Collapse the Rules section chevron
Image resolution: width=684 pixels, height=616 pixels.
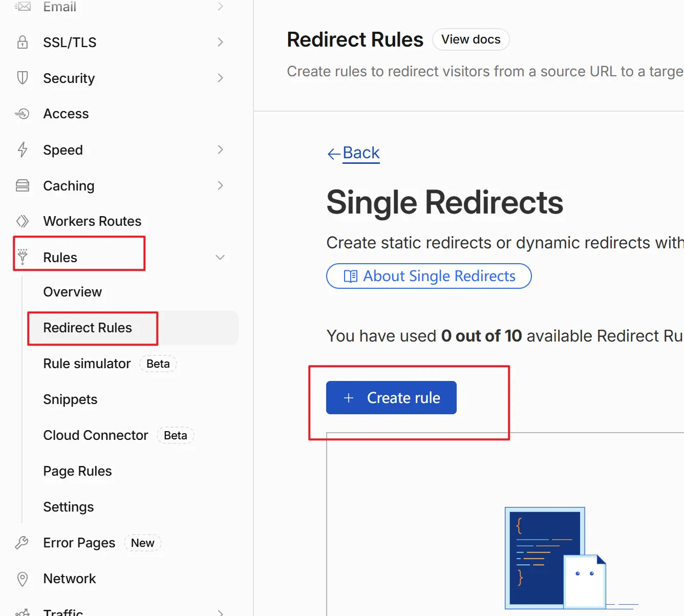[x=220, y=257]
